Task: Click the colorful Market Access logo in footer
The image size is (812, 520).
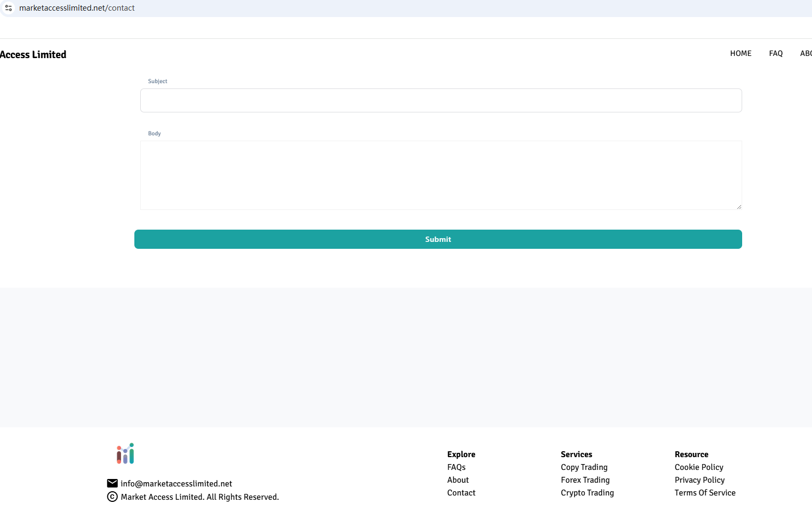Action: [125, 453]
